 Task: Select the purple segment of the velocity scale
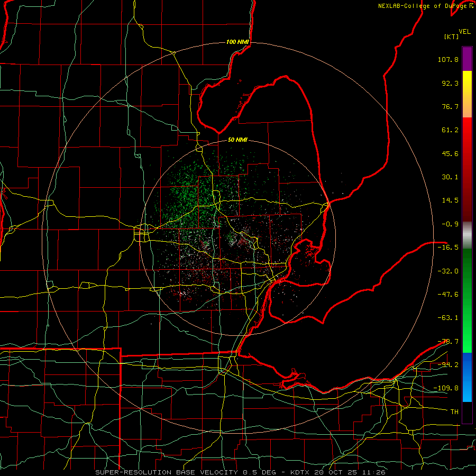467,59
